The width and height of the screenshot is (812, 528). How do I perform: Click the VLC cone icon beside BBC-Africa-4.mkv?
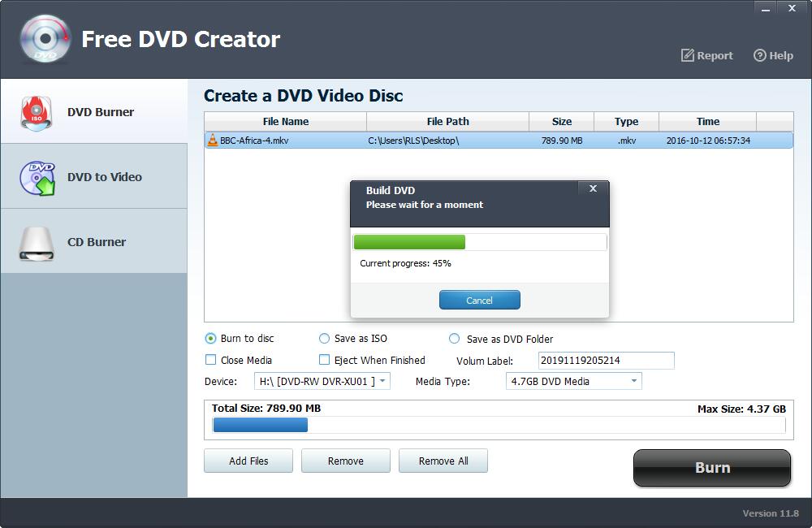click(212, 140)
